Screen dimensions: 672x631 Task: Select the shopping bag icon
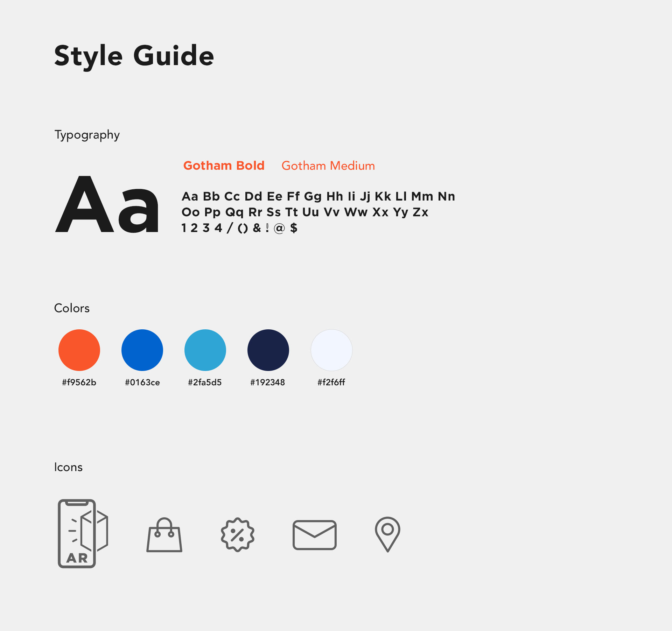[164, 534]
